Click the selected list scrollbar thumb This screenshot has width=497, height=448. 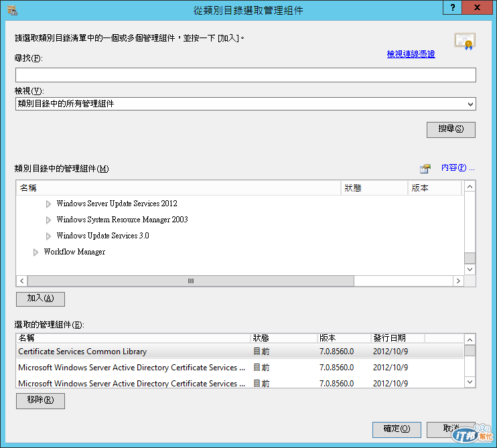[x=470, y=351]
